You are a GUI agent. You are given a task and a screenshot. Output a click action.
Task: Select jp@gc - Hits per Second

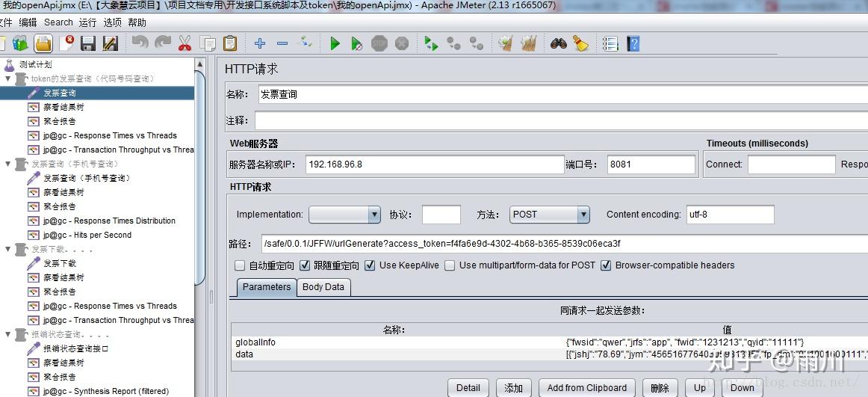click(87, 235)
